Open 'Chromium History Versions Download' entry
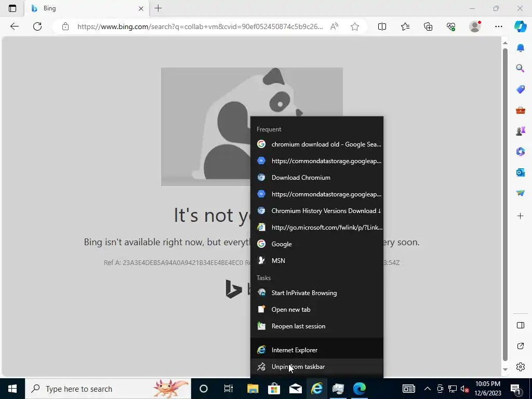The width and height of the screenshot is (532, 399). click(317, 211)
